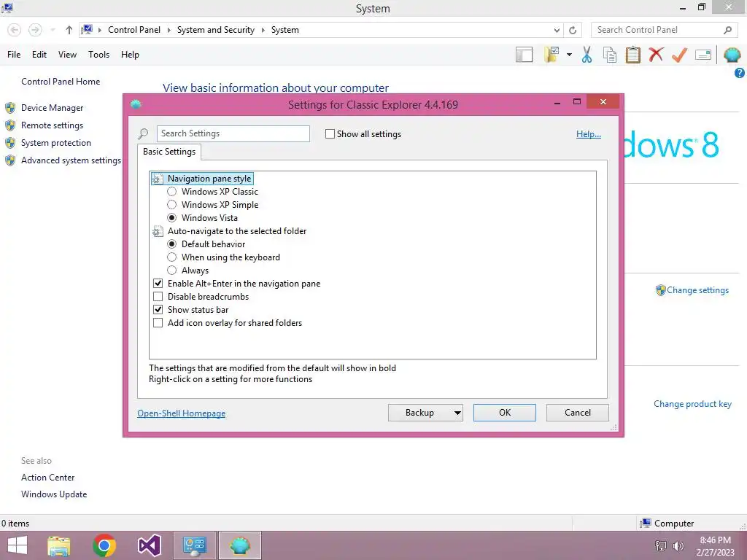Click the magnifier icon in Search Control Panel

[x=727, y=30]
